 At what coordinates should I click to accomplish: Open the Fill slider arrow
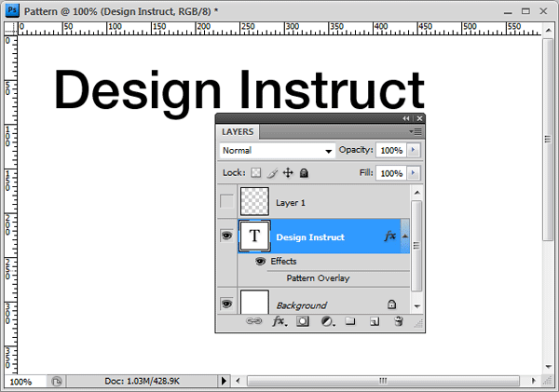point(414,173)
